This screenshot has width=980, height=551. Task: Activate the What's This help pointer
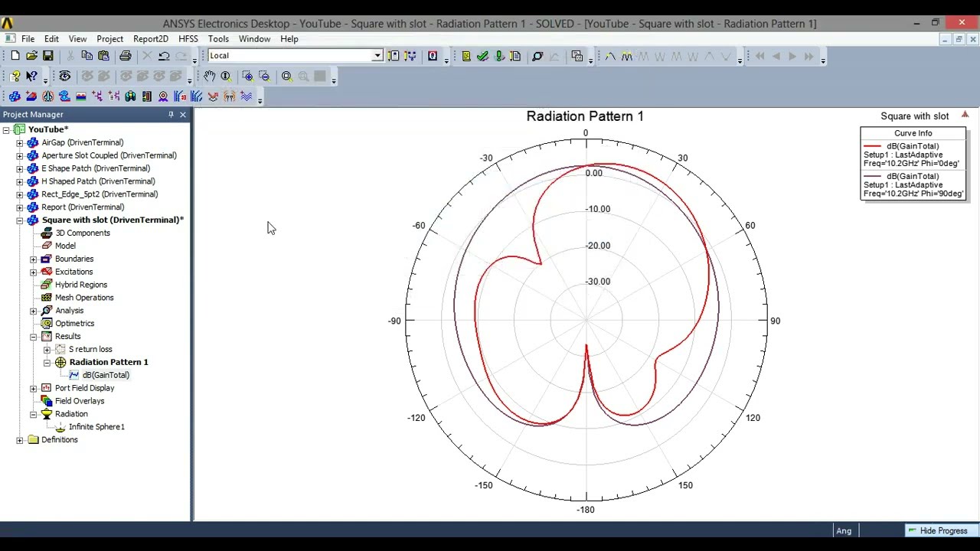[31, 76]
